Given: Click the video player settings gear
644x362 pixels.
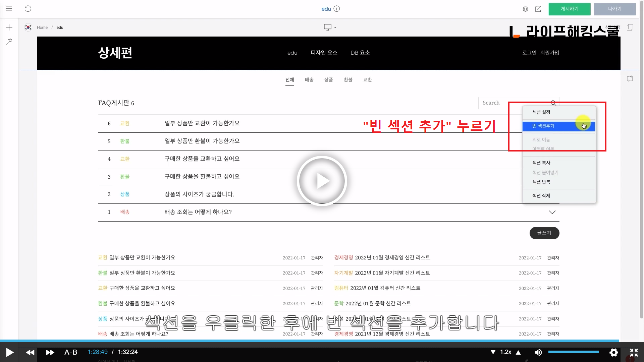Looking at the screenshot, I should [x=614, y=352].
